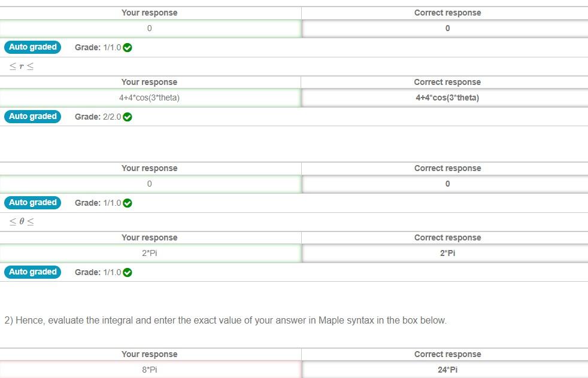Image resolution: width=588 pixels, height=378 pixels.
Task: Click the first Your response column header
Action: (x=149, y=13)
